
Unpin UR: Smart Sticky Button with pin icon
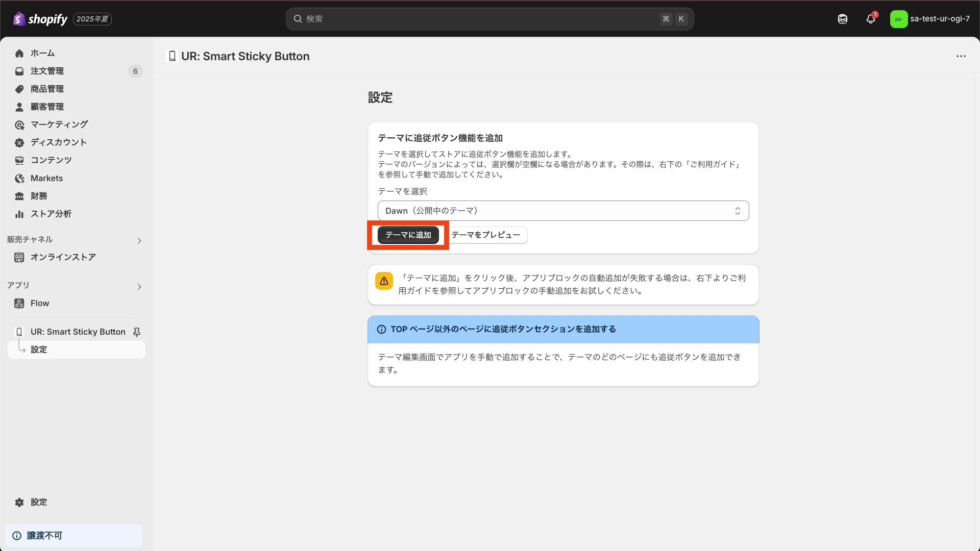[x=137, y=332]
